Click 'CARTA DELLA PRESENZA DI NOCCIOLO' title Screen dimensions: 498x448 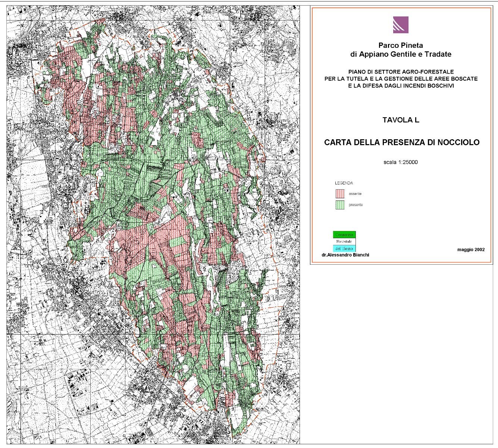click(401, 142)
